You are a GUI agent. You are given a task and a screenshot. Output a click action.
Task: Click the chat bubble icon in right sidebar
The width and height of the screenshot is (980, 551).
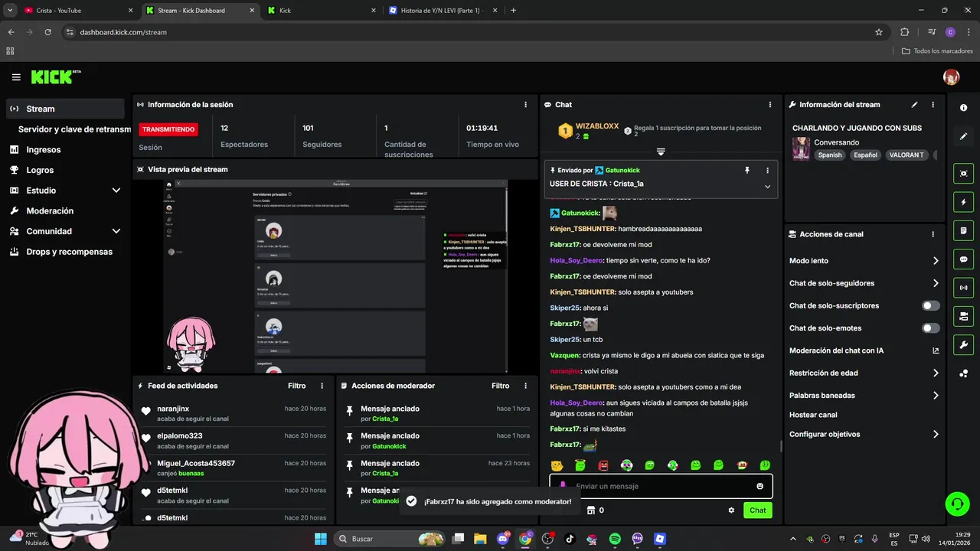(963, 259)
